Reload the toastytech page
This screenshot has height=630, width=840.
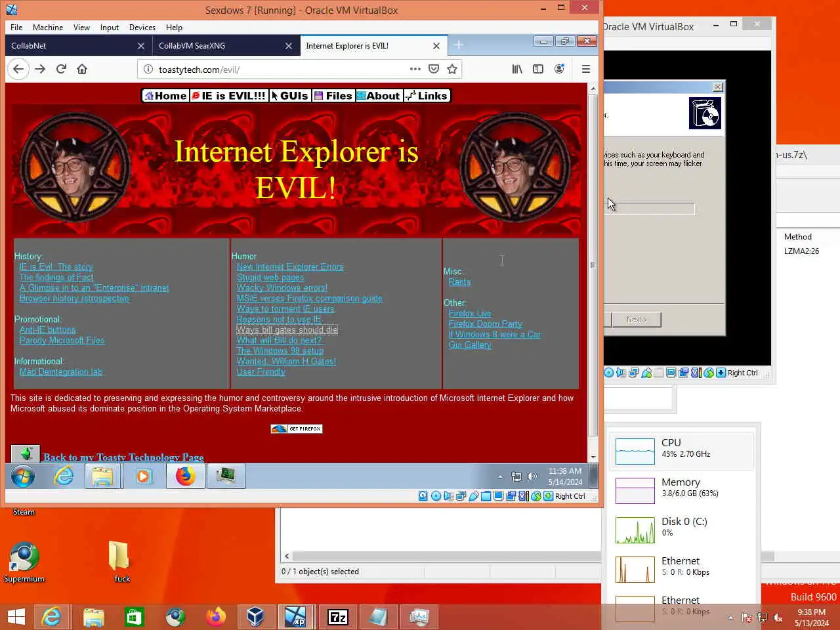(x=61, y=69)
